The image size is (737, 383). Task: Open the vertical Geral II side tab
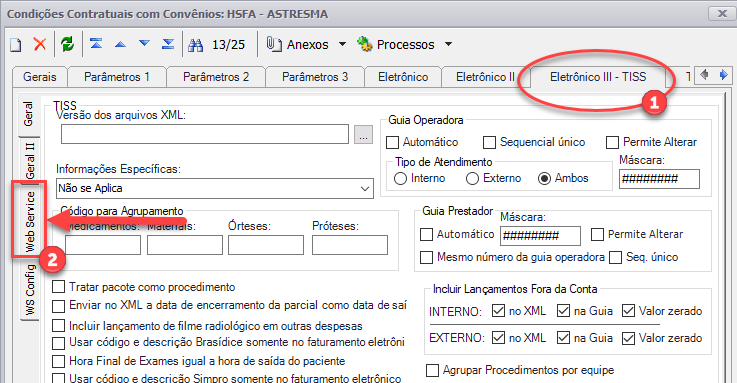click(30, 160)
